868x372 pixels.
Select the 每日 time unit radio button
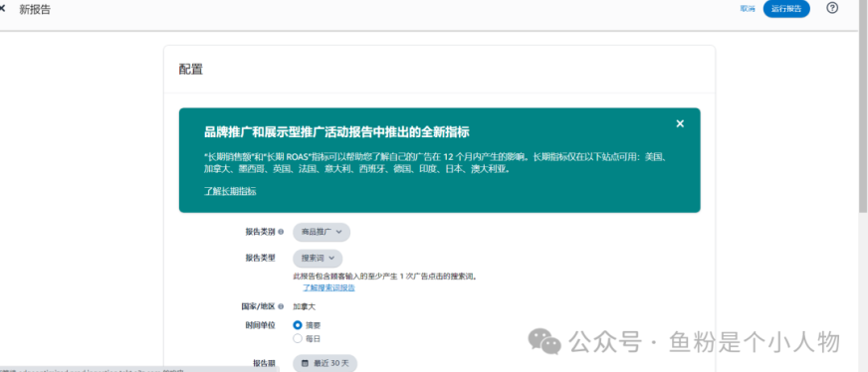pyautogui.click(x=298, y=339)
